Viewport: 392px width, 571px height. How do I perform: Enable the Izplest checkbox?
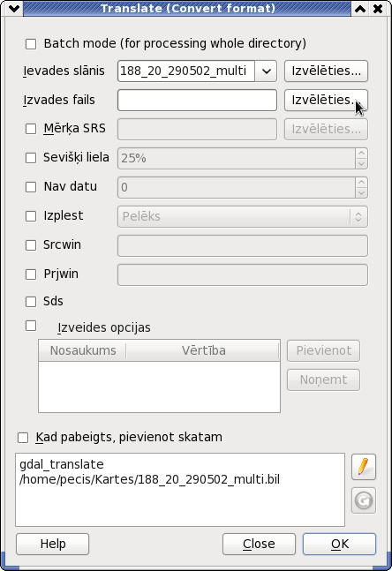[31, 216]
